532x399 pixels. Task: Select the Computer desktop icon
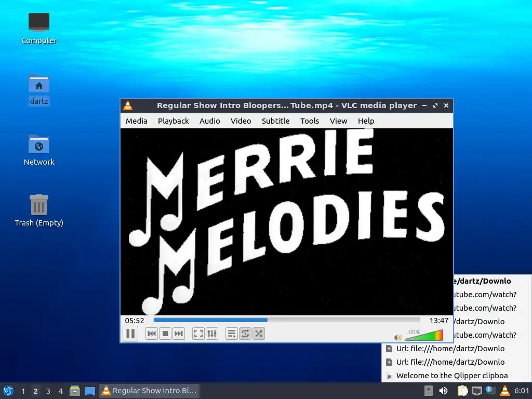39,29
